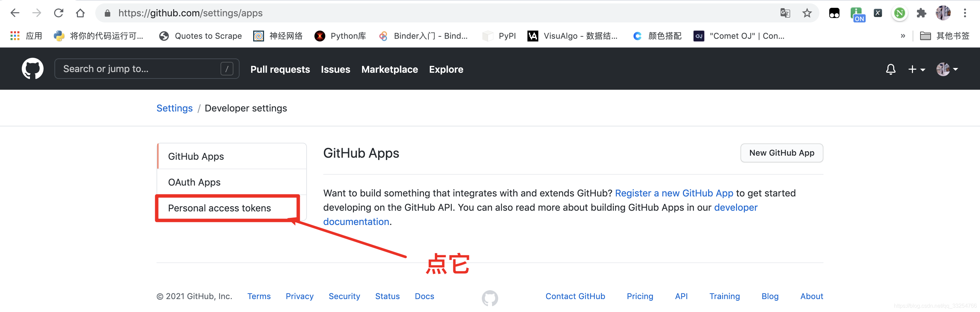Open the Chrome three-dot menu
The height and width of the screenshot is (312, 980).
coord(965,13)
